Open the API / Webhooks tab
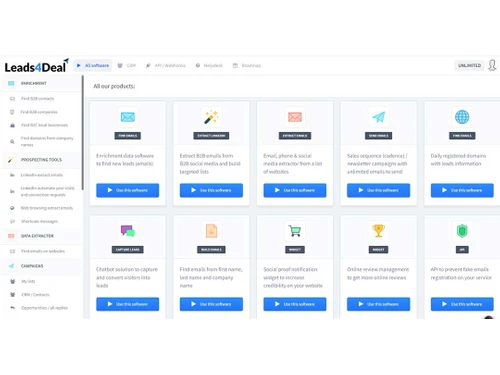 pyautogui.click(x=166, y=65)
